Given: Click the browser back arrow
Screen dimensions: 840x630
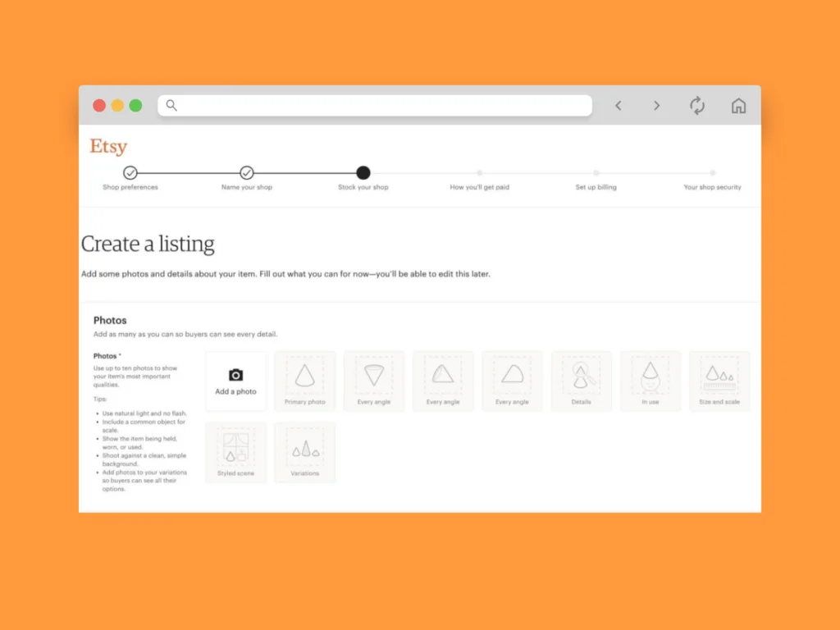Looking at the screenshot, I should click(619, 106).
